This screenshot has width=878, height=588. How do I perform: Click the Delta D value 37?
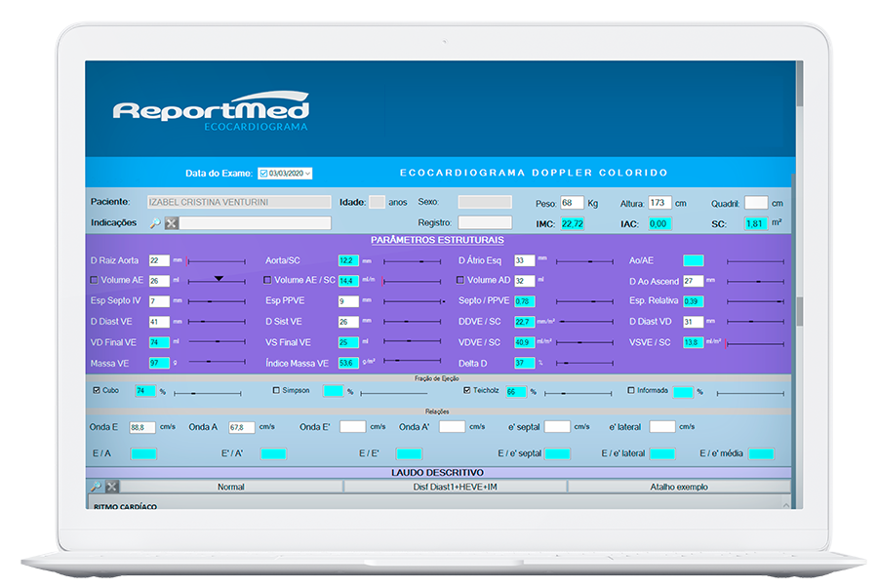pos(525,363)
